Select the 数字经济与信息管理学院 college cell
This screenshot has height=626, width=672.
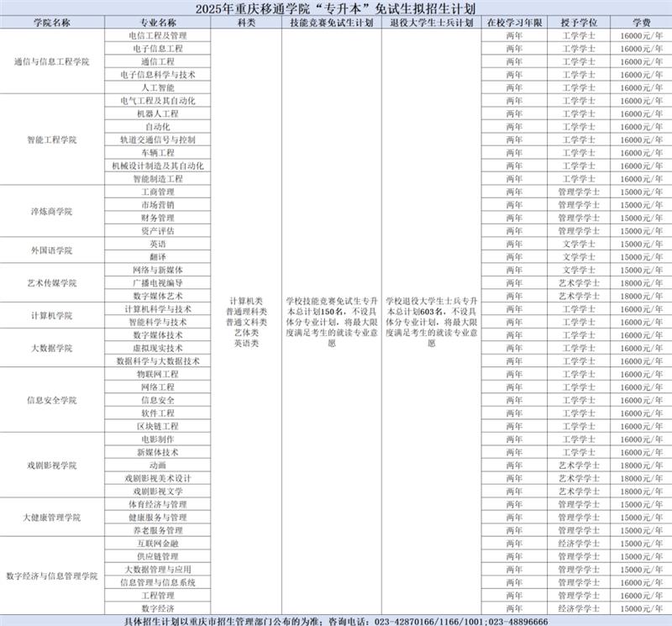52,576
